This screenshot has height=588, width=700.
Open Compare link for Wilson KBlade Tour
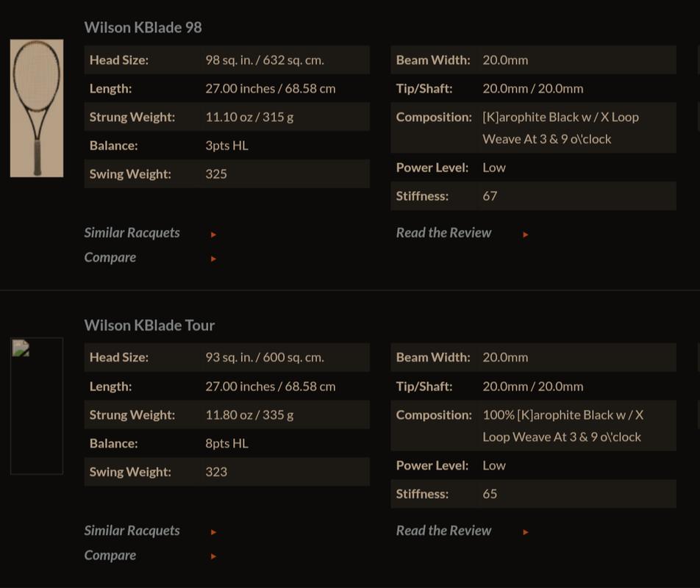110,555
